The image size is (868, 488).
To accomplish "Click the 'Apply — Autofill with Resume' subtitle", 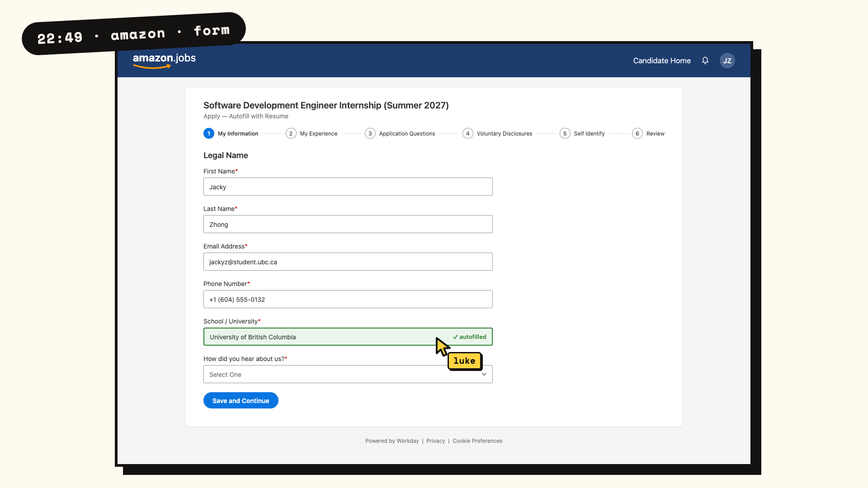I will coord(246,116).
